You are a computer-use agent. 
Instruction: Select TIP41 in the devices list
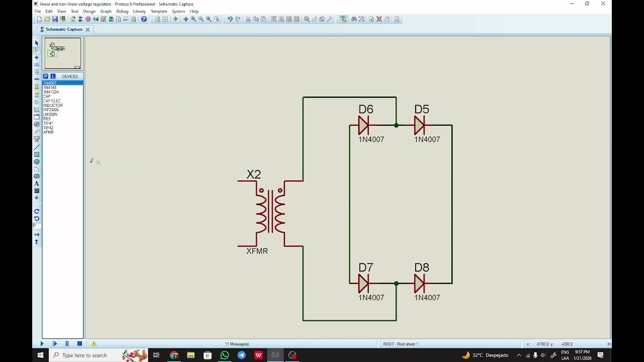[63, 123]
